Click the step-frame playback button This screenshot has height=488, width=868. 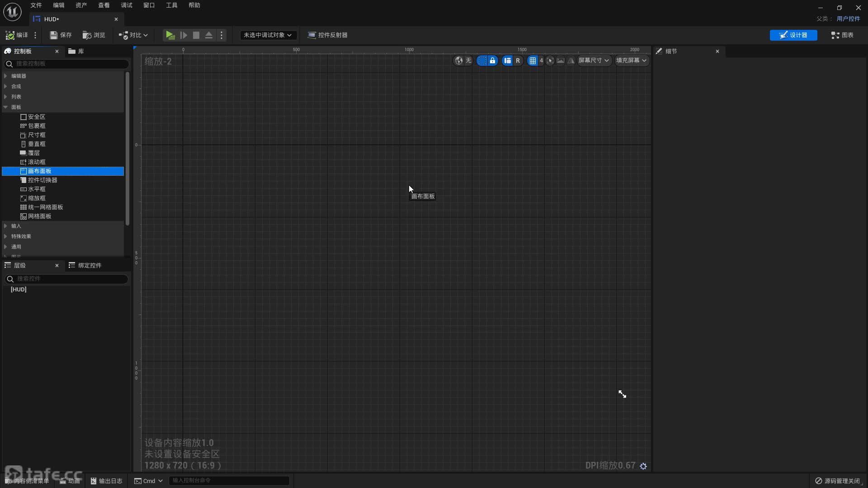(x=184, y=35)
